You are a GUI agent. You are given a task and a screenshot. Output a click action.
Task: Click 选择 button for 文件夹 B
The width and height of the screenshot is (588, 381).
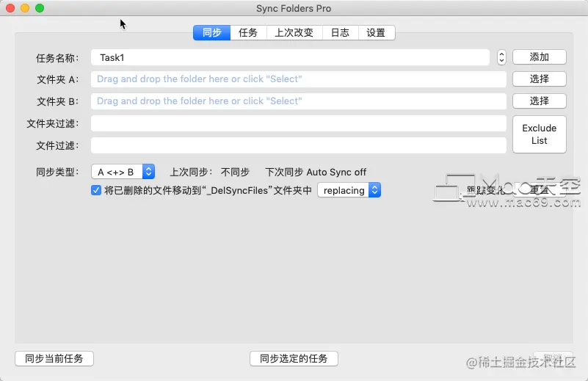(x=540, y=101)
